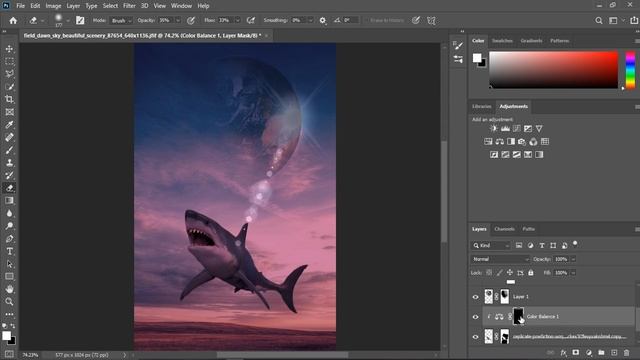The width and height of the screenshot is (640, 360).
Task: Select the Eraser tool in toolbar
Action: click(x=9, y=188)
